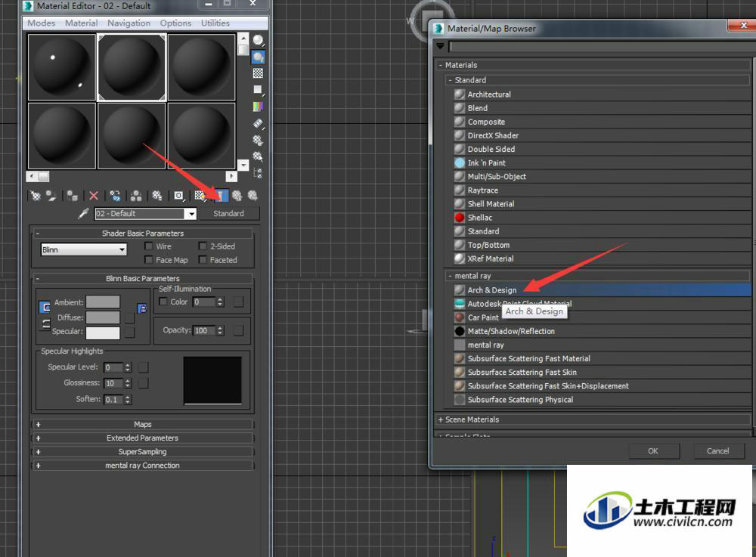Click Cancel in Material/Map Browser
756x557 pixels.
pos(718,451)
